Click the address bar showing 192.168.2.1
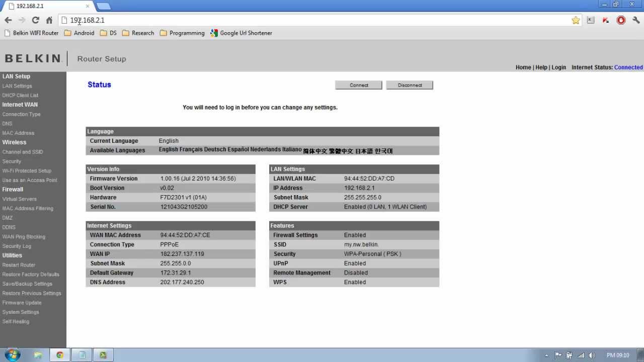The image size is (644, 362). pos(302,20)
